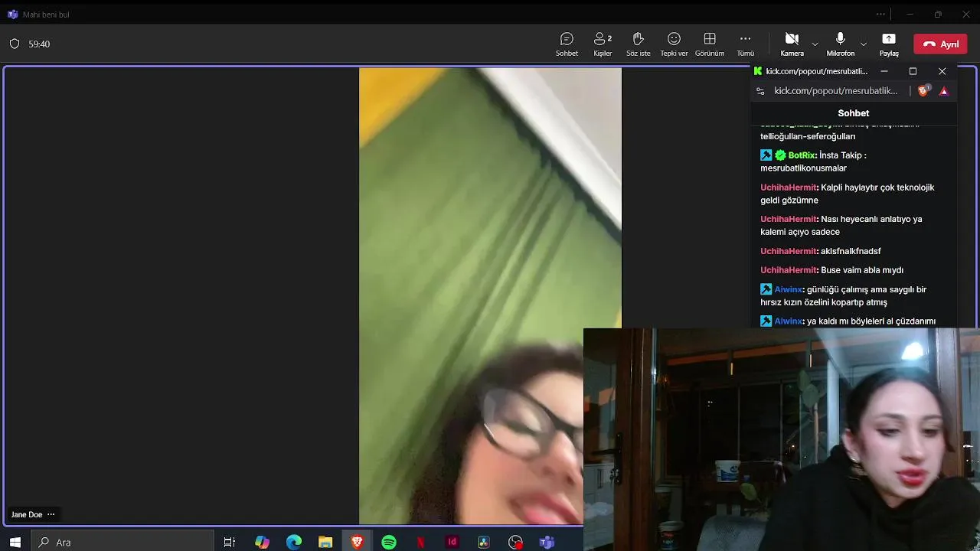
Task: Open the Tepki ver reactions menu
Action: click(x=674, y=44)
